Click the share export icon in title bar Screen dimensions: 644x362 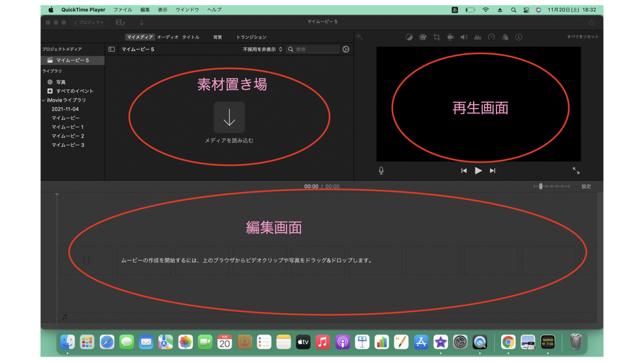point(591,23)
